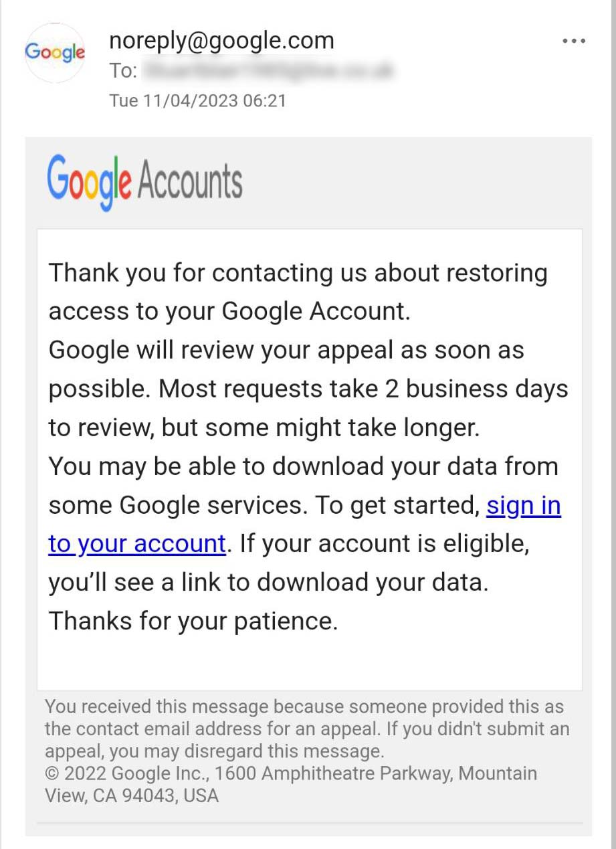Click the 'you may disregard this message' footer line
616x849 pixels.
point(247,751)
